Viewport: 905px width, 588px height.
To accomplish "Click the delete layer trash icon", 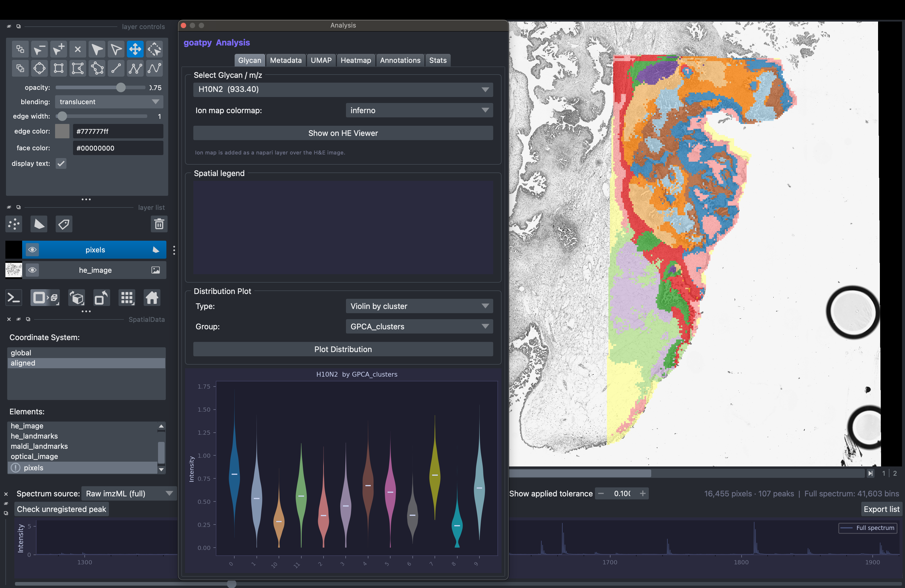I will (x=159, y=224).
